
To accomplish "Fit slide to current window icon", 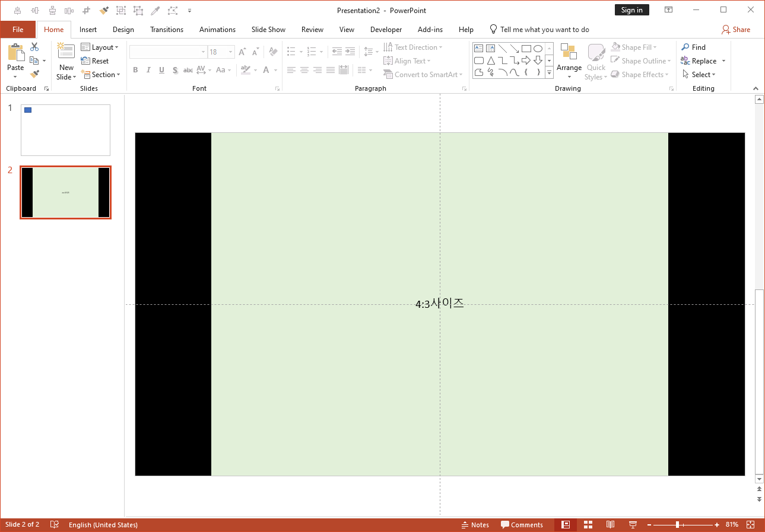I will coord(750,525).
